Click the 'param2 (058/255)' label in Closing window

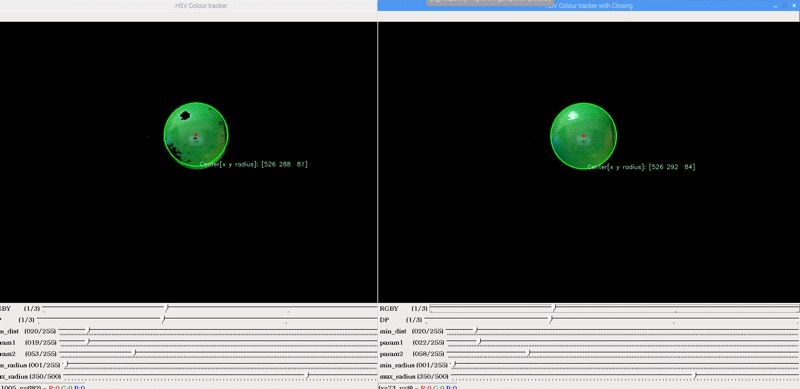coord(411,354)
